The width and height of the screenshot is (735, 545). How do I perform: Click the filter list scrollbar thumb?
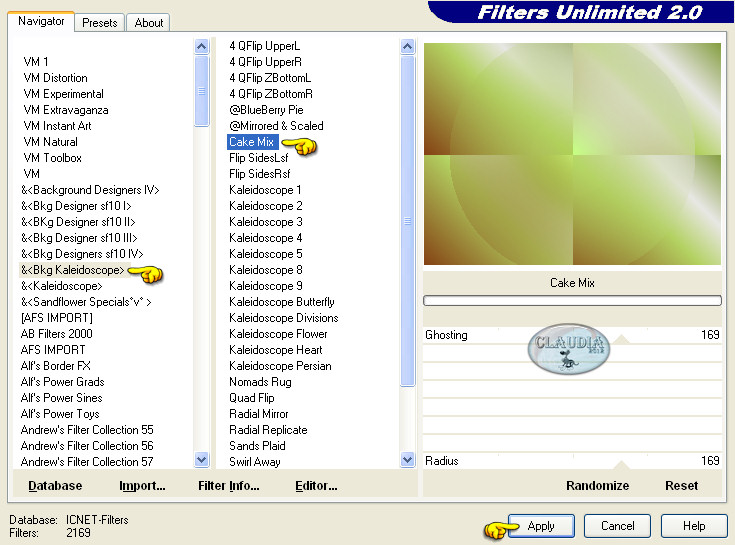point(408,221)
